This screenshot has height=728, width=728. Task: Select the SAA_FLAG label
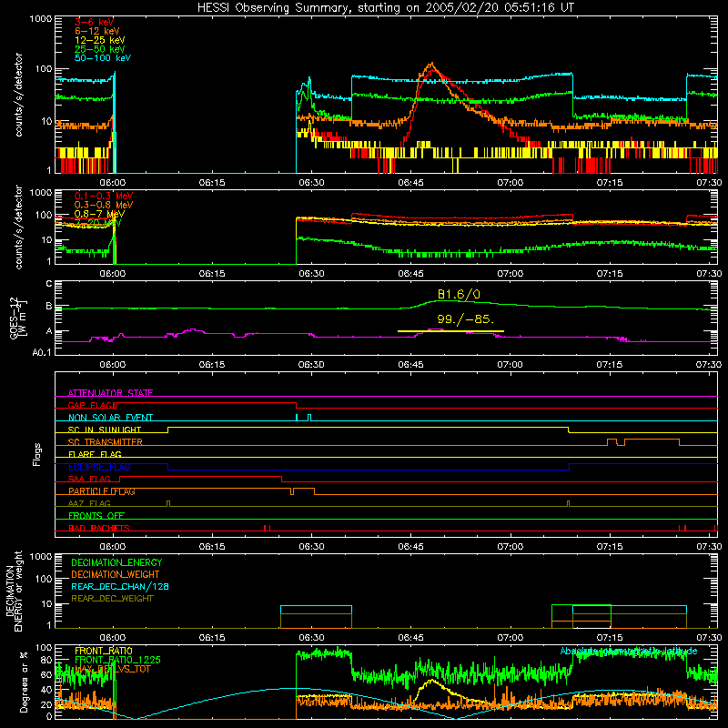[89, 480]
